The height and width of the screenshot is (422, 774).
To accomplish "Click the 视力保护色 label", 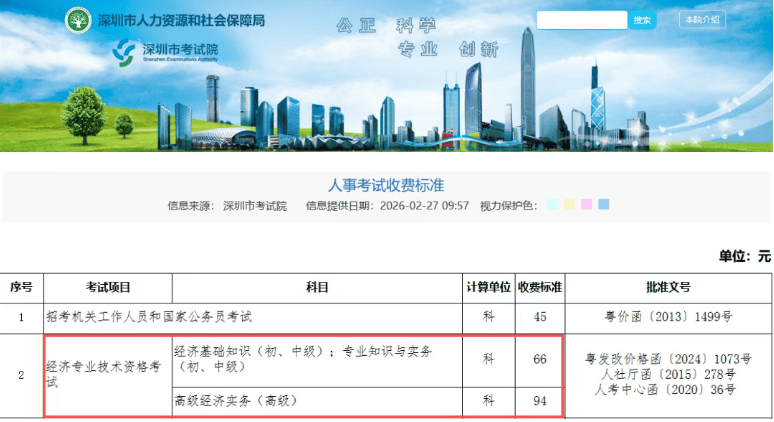I will (508, 206).
